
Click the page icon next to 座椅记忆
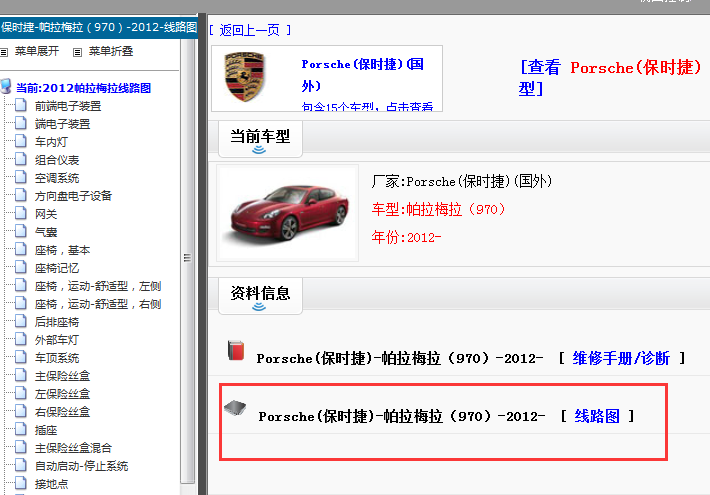tap(20, 267)
